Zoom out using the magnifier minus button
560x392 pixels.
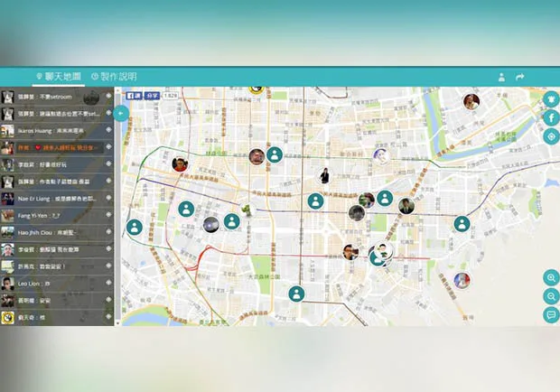click(x=552, y=296)
